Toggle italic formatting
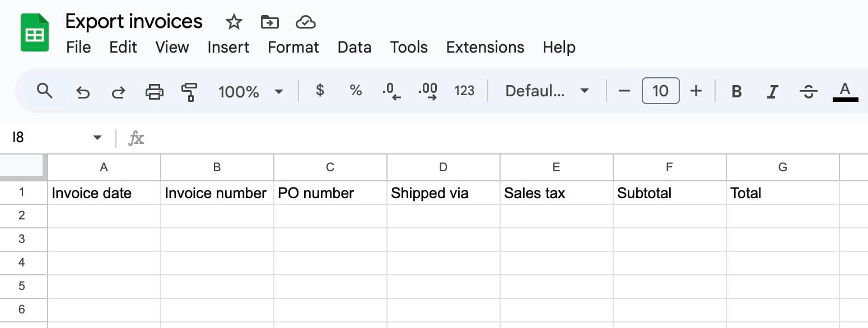 tap(773, 91)
